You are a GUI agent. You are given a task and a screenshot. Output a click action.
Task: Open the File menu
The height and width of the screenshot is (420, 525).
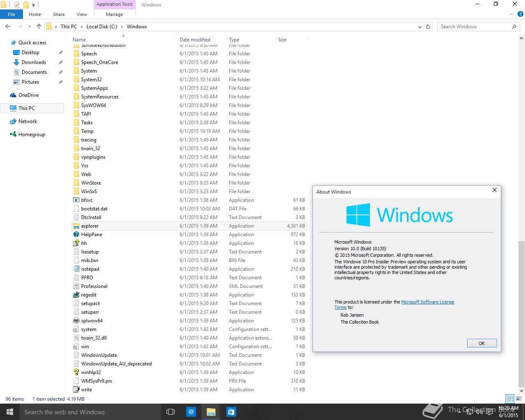point(11,14)
